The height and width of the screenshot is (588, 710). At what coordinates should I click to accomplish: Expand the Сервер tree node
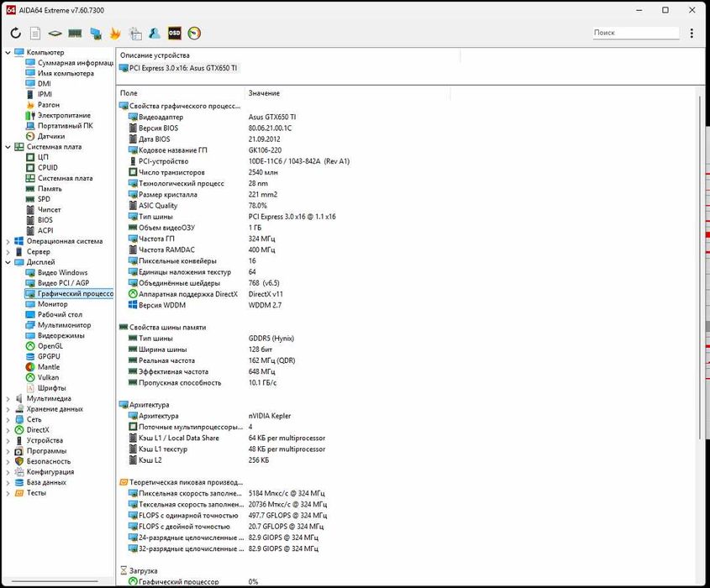8,252
